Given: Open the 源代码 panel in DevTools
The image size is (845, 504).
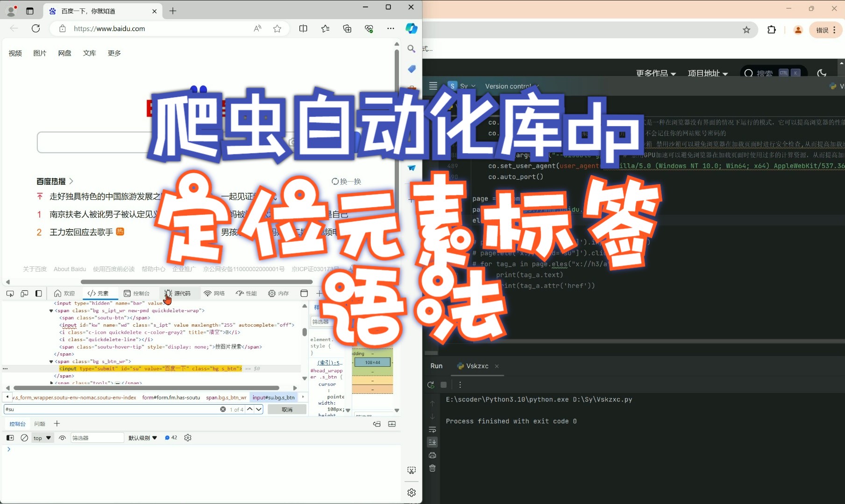Looking at the screenshot, I should coord(179,293).
